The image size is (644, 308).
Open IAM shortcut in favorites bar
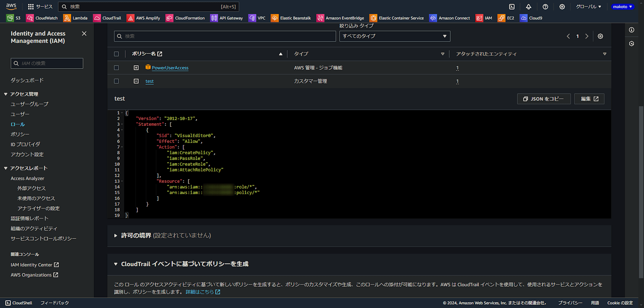(x=484, y=18)
